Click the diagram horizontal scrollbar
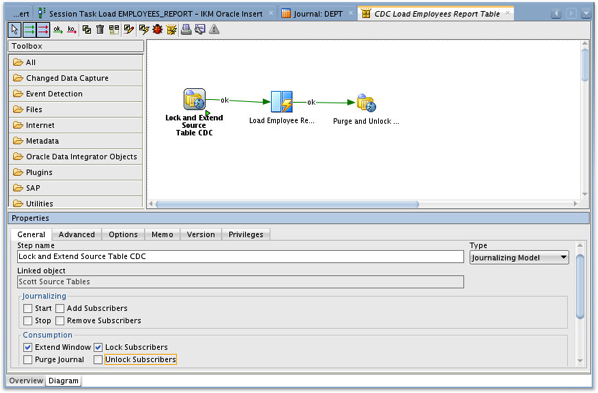Screen dimensions: 598x393 click(x=287, y=204)
